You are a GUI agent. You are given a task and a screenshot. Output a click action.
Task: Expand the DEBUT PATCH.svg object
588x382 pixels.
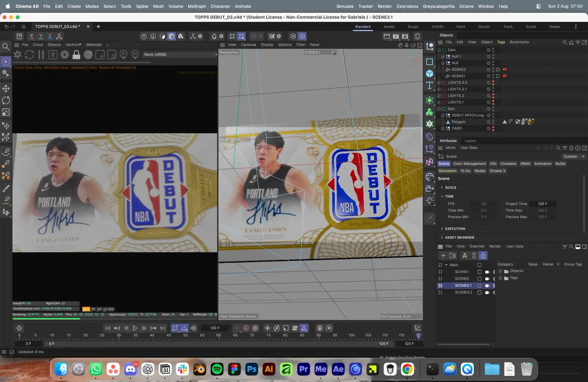tap(443, 115)
